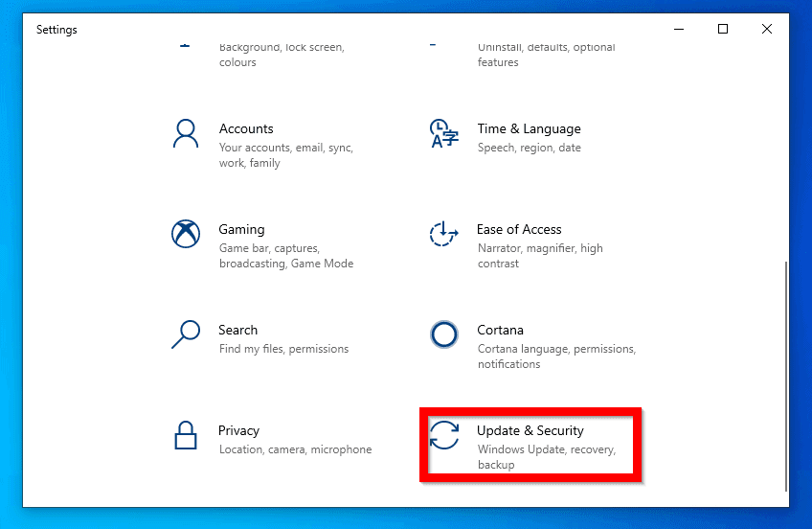
Task: Open the Accounts settings heading
Action: [246, 128]
